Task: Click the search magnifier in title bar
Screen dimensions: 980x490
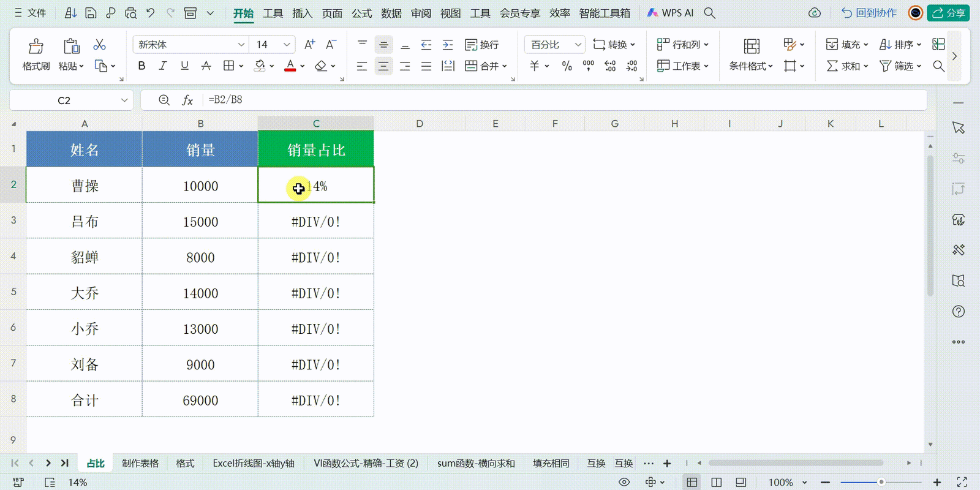Action: click(710, 13)
